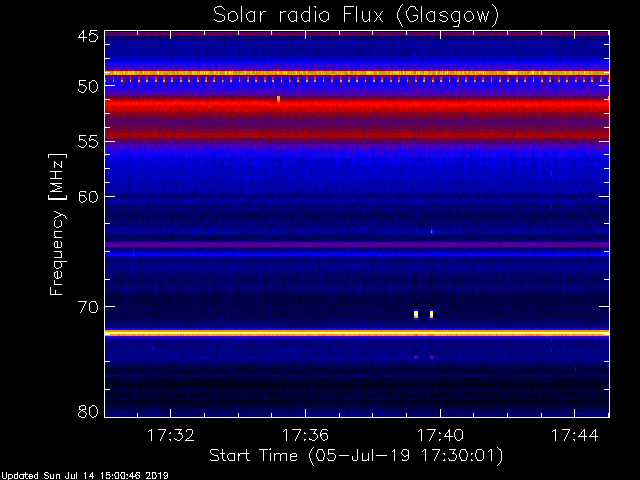Click the 17:32 time tick label
Image resolution: width=640 pixels, height=480 pixels.
pyautogui.click(x=171, y=436)
